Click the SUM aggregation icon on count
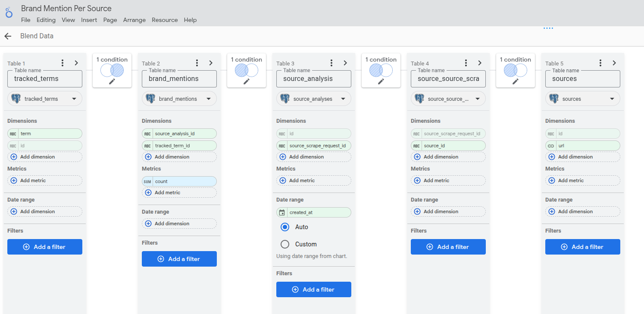Image resolution: width=644 pixels, height=314 pixels. click(x=147, y=181)
